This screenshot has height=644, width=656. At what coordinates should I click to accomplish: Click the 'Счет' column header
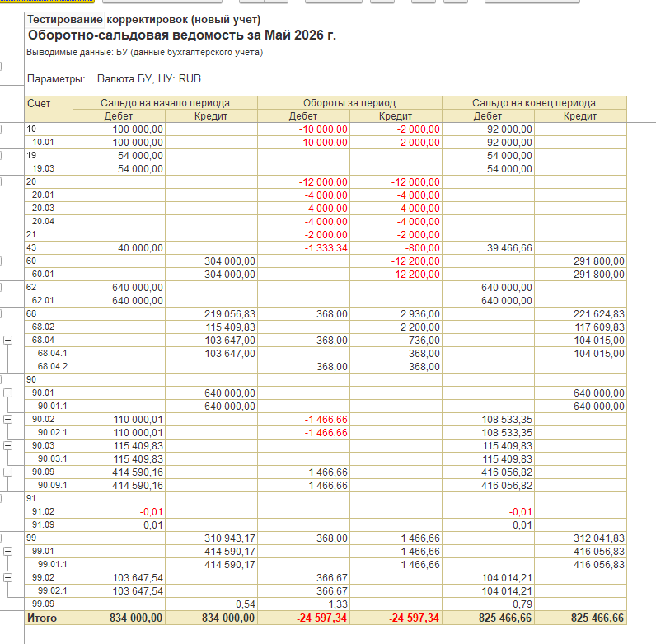click(x=49, y=109)
